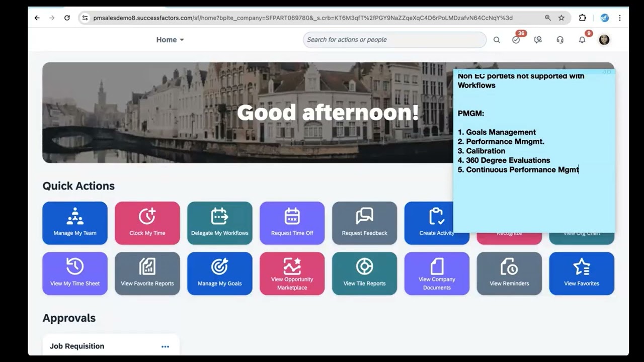644x362 pixels.
Task: Open View Opportunity Marketplace tile
Action: (292, 274)
